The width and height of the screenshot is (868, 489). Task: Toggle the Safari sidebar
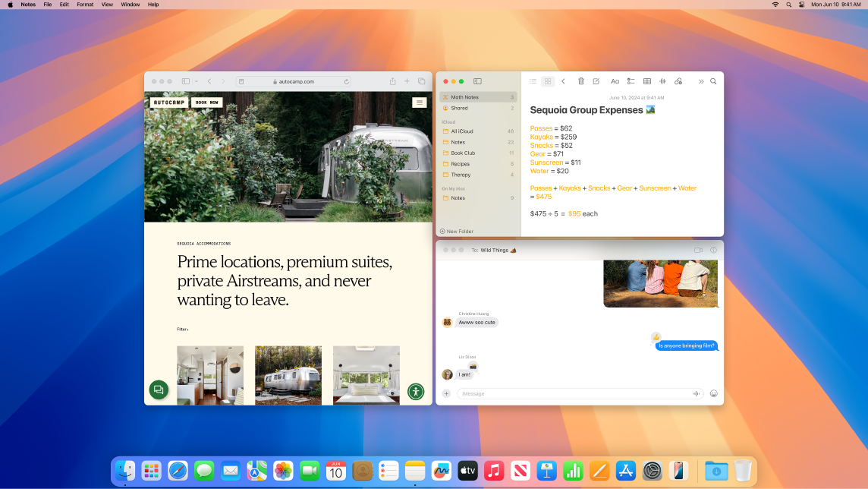(x=184, y=80)
